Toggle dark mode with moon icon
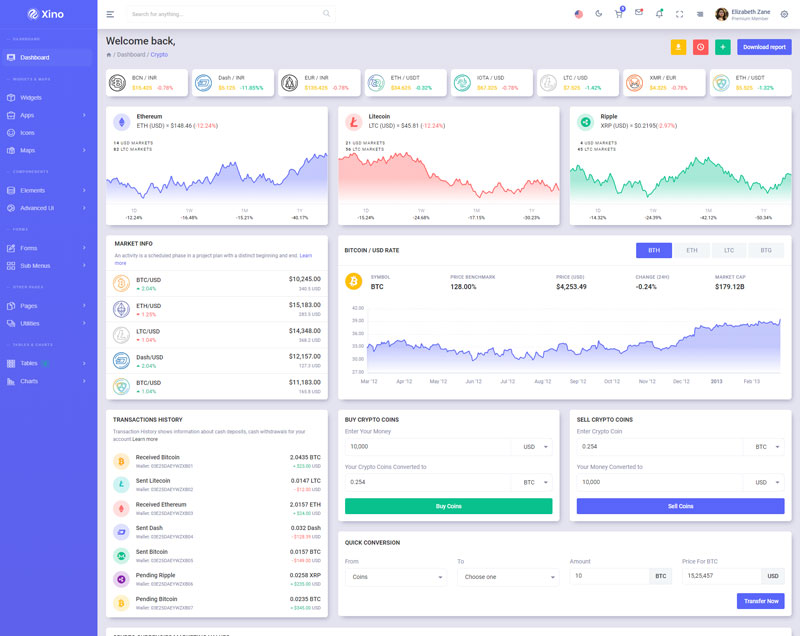The width and height of the screenshot is (800, 636). [599, 14]
